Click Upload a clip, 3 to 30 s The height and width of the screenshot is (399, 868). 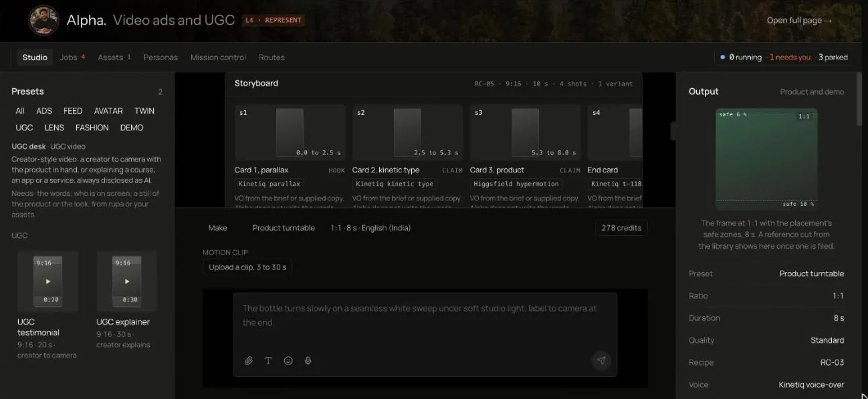click(x=247, y=267)
